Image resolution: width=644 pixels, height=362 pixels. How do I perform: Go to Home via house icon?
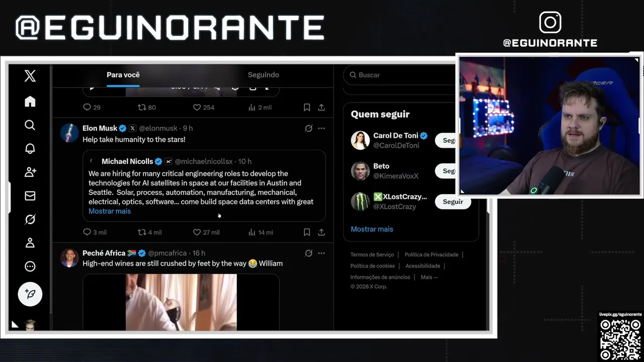pos(30,102)
